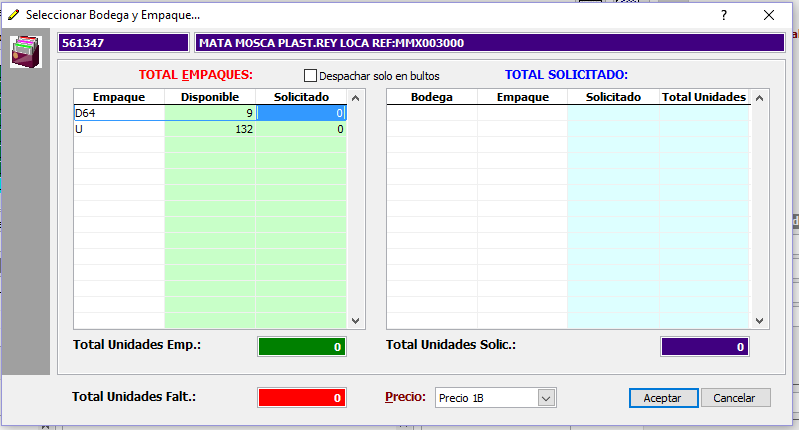Click the Aceptar button
The height and width of the screenshot is (430, 799).
662,398
